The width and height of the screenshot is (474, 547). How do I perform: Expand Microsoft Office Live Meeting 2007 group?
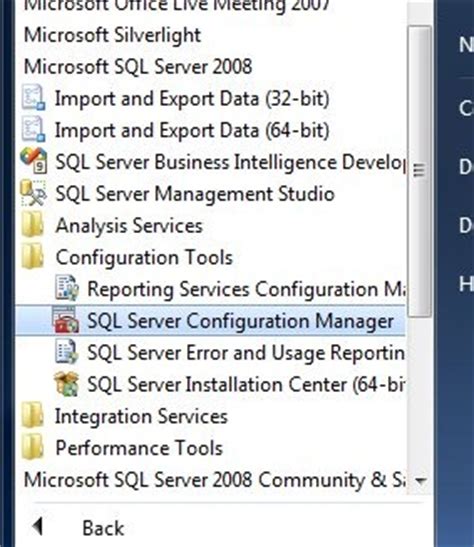(x=177, y=5)
